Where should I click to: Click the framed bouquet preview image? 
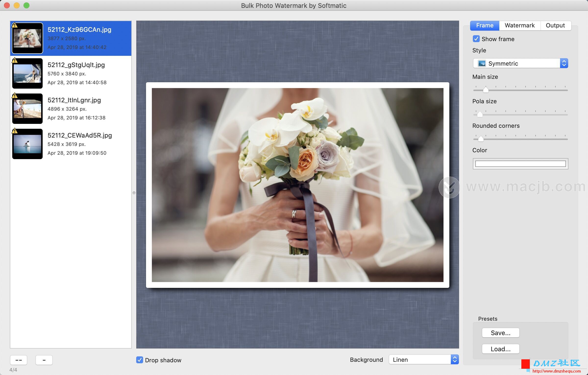297,185
